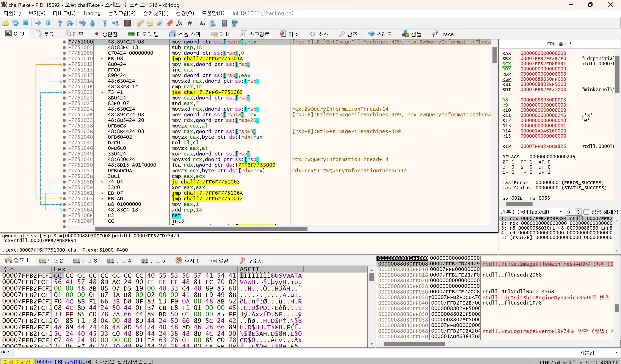
Task: Click the Open file folder icon
Action: pyautogui.click(x=5, y=23)
